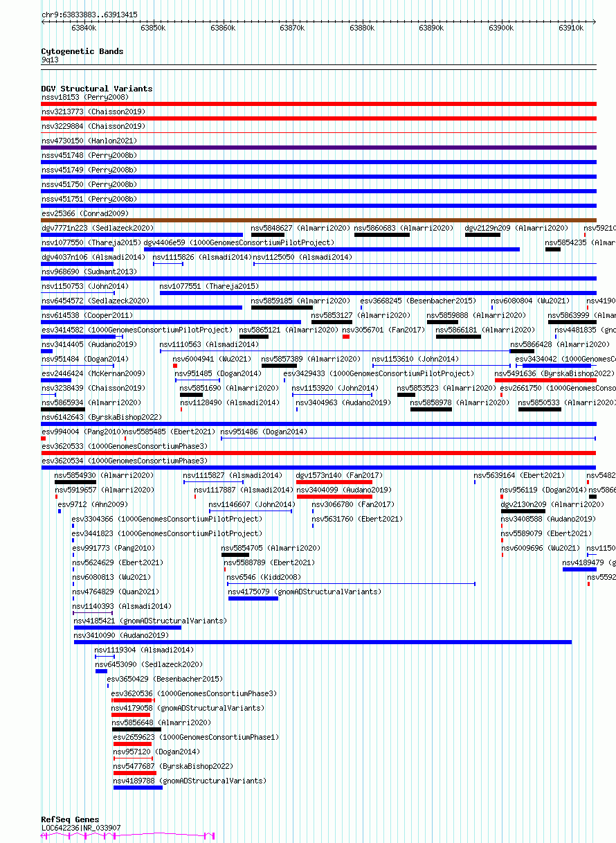Select nsv6004941 (Wu2021) label
The height and width of the screenshot is (843, 616).
coord(212,359)
